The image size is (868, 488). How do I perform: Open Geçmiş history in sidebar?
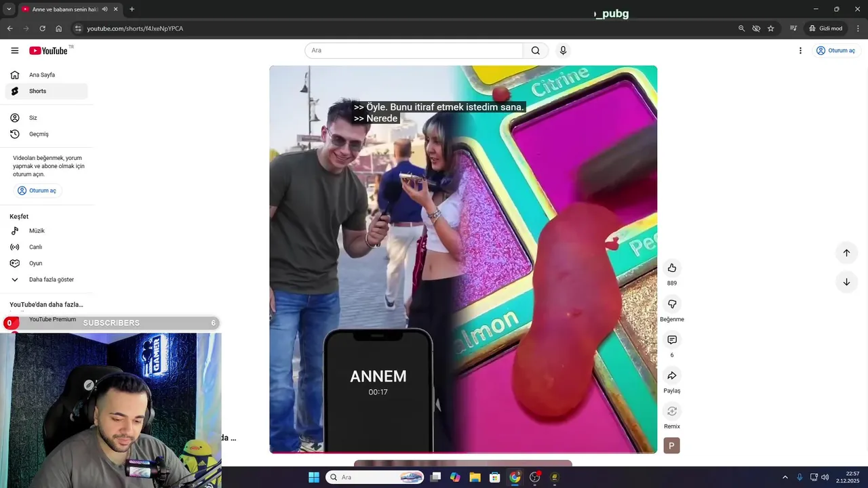[x=46, y=134]
